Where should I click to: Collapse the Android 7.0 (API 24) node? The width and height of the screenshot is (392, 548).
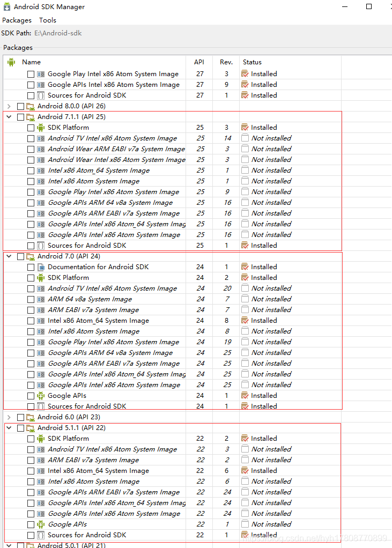pos(9,256)
